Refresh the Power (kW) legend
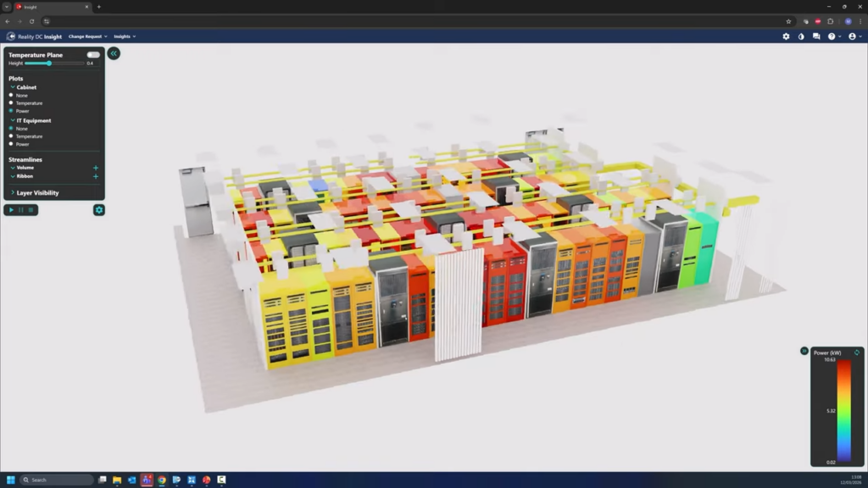 point(857,352)
